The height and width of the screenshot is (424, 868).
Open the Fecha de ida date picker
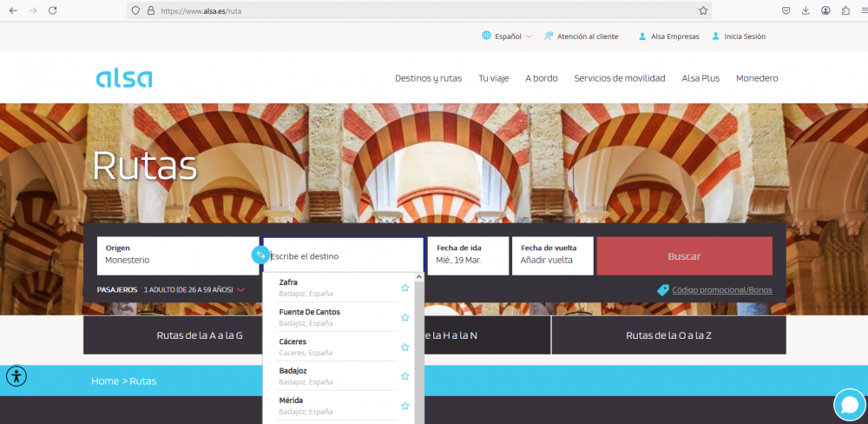pos(467,255)
